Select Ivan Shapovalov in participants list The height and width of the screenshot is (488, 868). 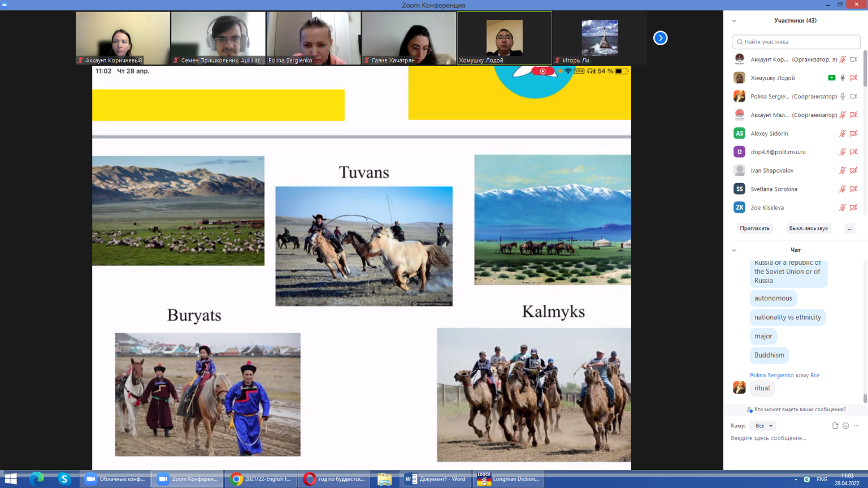772,171
